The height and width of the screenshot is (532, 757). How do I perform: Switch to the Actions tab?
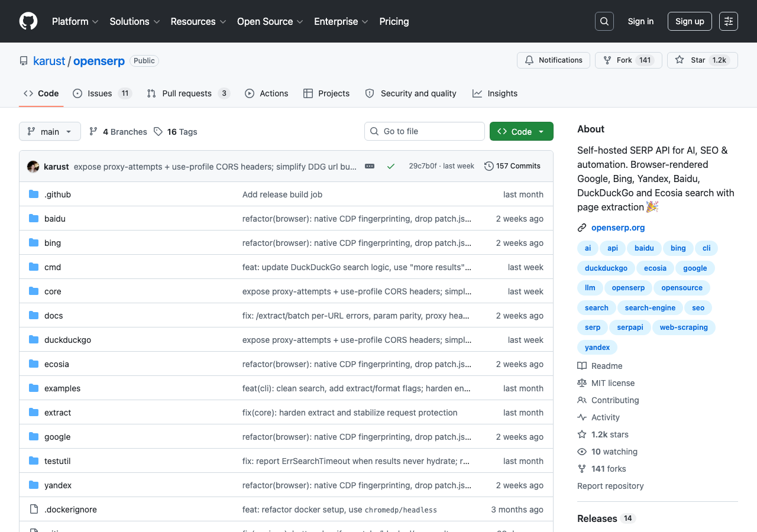coord(267,93)
